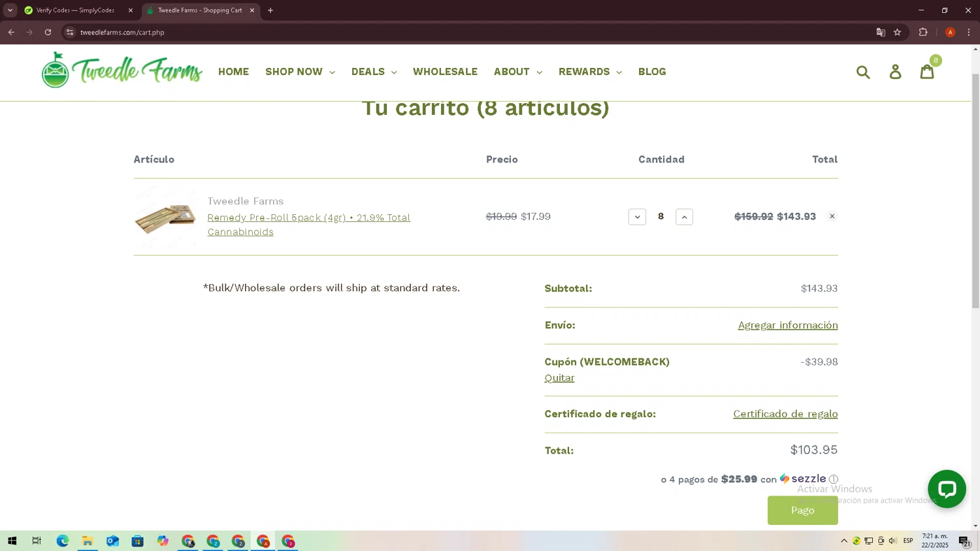Click the green Pago checkout button
This screenshot has width=980, height=551.
[802, 511]
